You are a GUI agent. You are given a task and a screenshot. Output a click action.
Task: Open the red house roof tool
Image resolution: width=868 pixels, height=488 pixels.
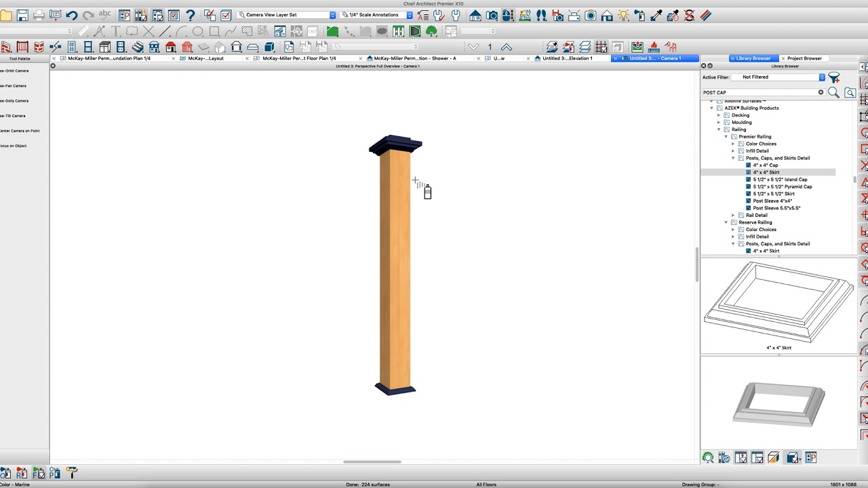click(x=171, y=47)
